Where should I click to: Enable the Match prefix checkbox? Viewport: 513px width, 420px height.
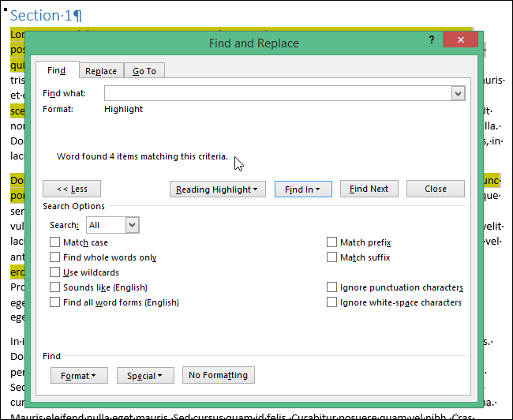(x=331, y=242)
